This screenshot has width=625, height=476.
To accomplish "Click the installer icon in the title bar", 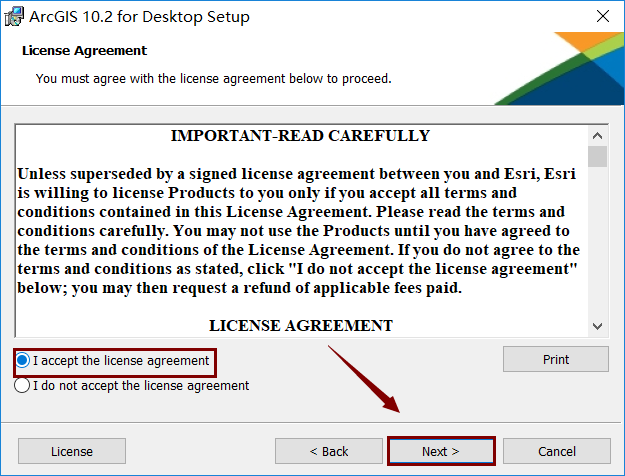I will tap(14, 17).
